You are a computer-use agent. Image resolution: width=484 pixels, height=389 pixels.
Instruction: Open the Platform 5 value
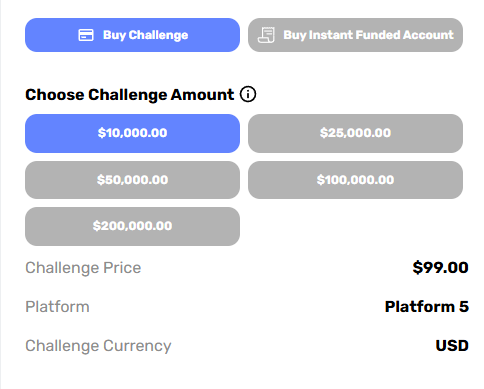click(427, 307)
